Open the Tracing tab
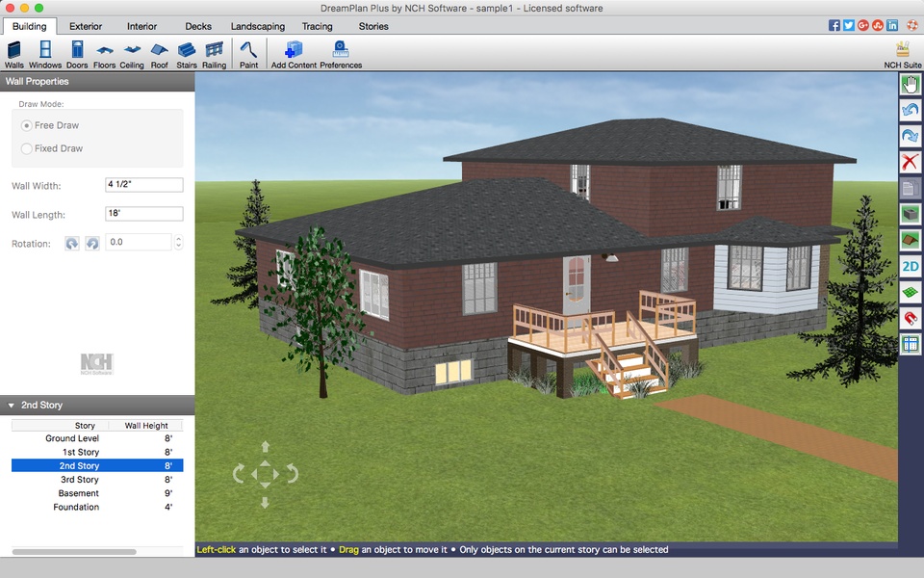The height and width of the screenshot is (578, 924). coord(317,26)
